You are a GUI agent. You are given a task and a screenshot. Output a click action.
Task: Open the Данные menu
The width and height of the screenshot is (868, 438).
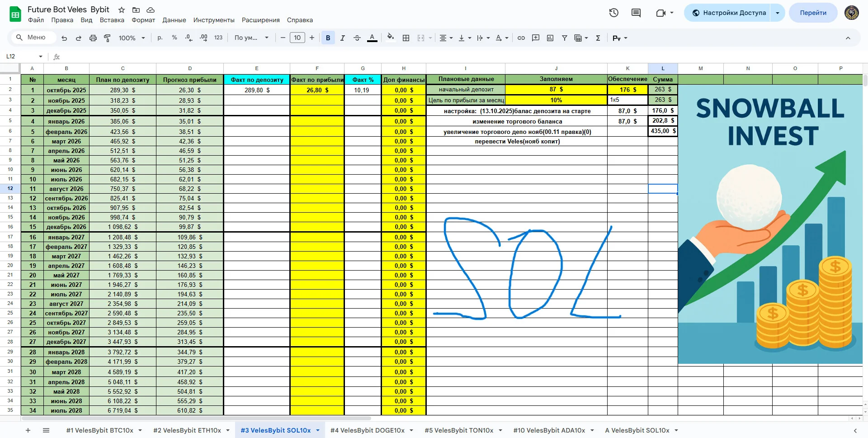tap(174, 20)
